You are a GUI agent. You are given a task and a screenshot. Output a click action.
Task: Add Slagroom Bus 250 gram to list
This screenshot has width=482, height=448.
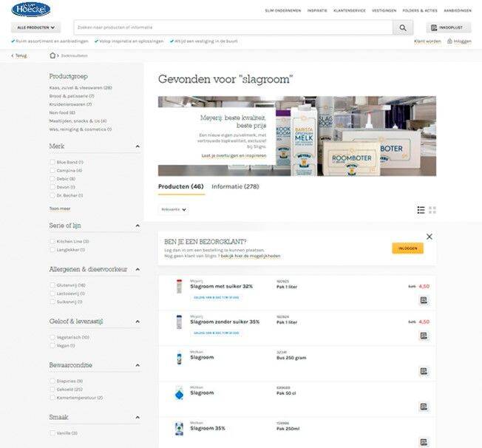click(x=424, y=371)
